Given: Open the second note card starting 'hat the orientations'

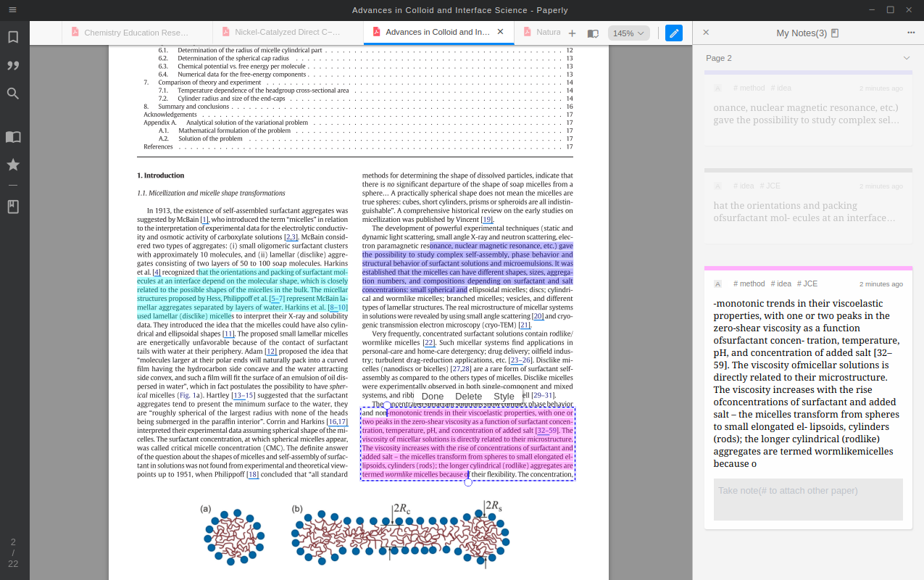Looking at the screenshot, I should 808,208.
